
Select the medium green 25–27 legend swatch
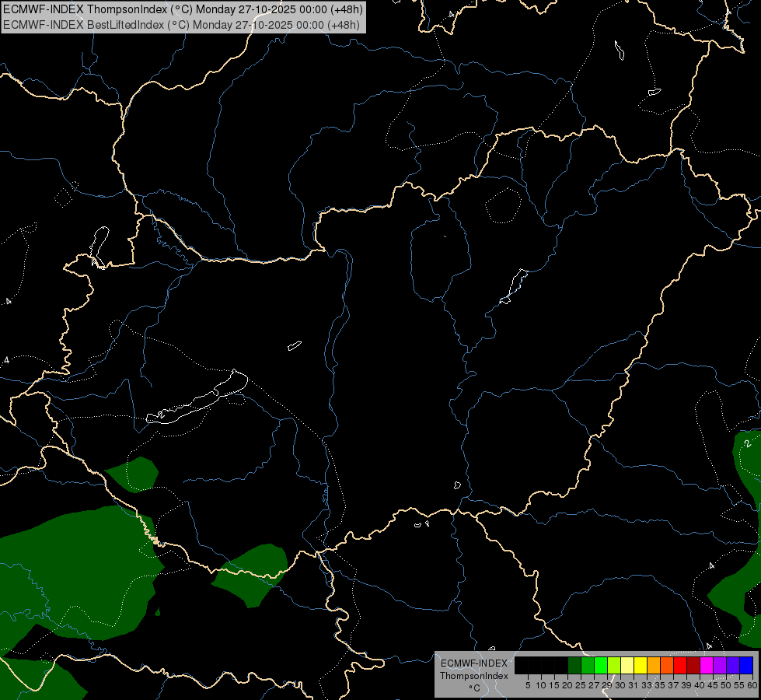(588, 665)
